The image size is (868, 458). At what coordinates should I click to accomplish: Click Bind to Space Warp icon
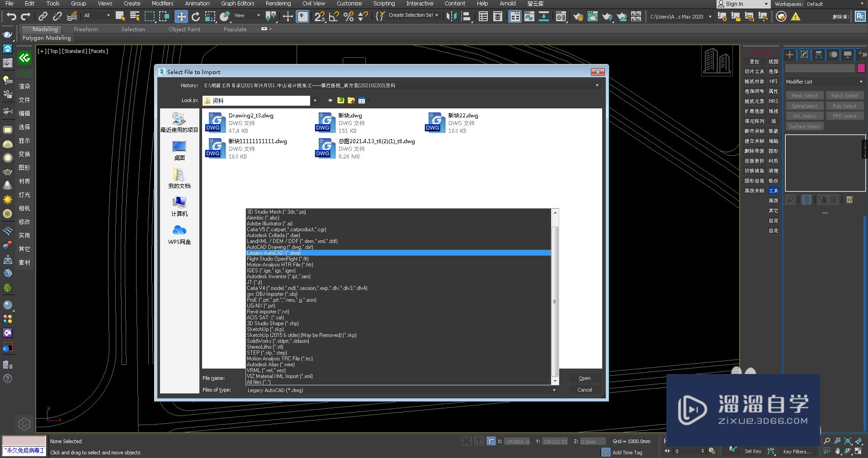[x=71, y=17]
